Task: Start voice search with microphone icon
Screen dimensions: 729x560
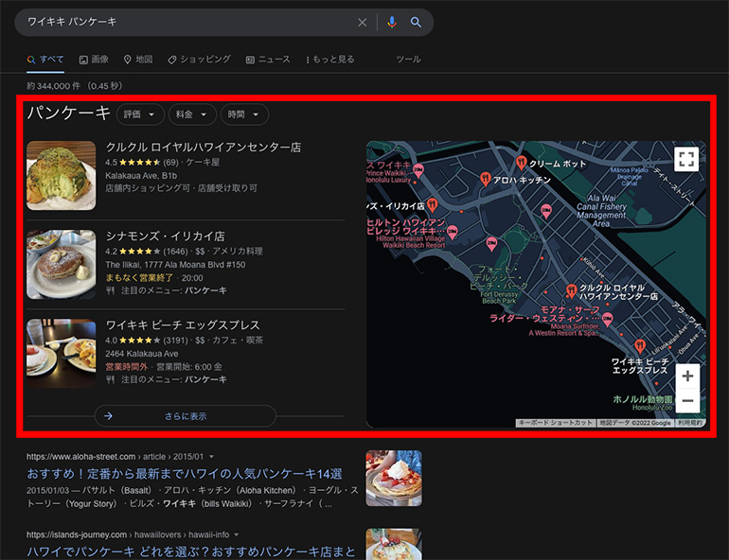Action: (x=392, y=23)
